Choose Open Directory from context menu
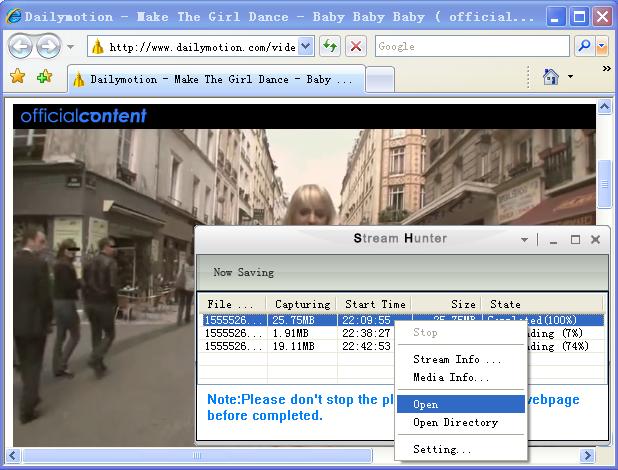The width and height of the screenshot is (618, 470). (x=461, y=422)
